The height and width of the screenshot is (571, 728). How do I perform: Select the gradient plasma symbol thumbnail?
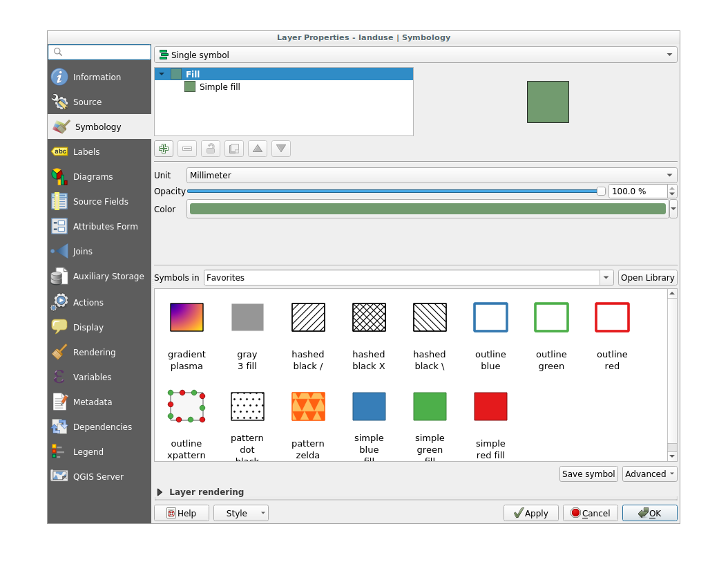[x=186, y=317]
